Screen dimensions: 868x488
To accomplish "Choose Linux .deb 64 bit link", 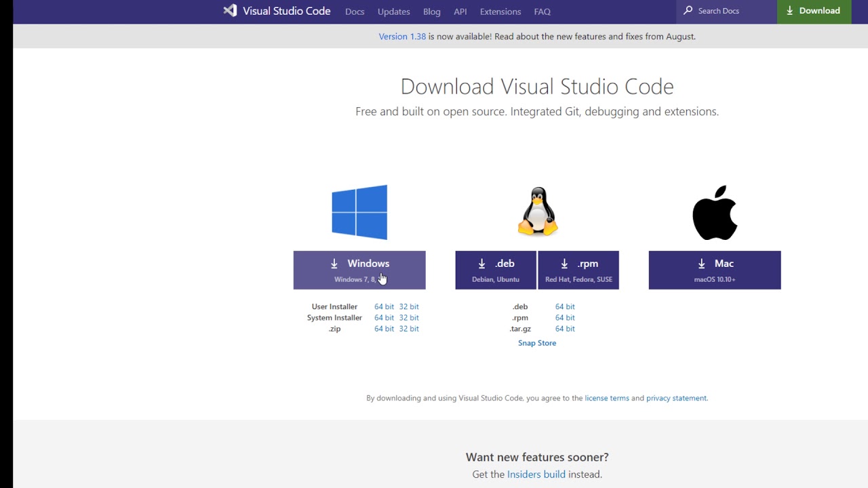I will (x=565, y=307).
